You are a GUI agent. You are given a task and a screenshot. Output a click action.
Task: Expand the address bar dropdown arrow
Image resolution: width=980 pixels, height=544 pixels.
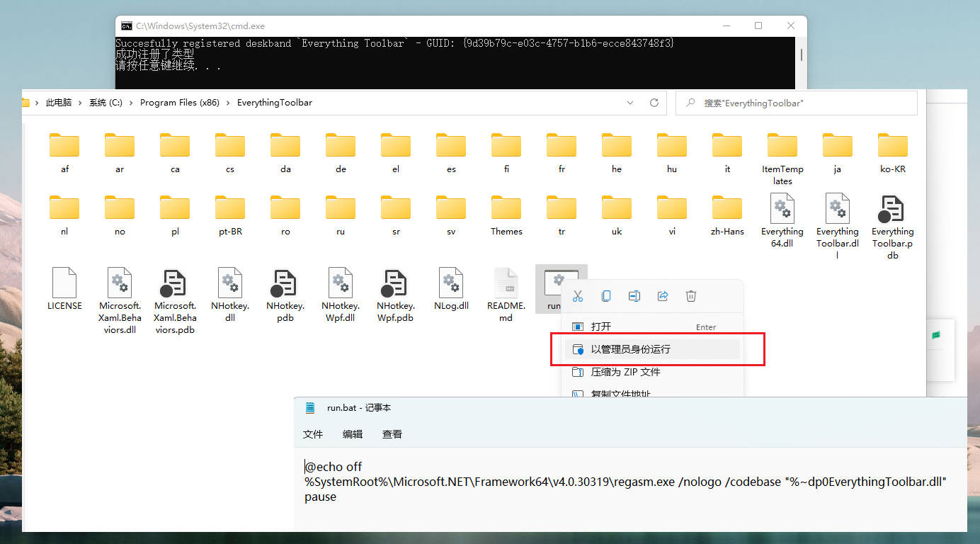630,102
